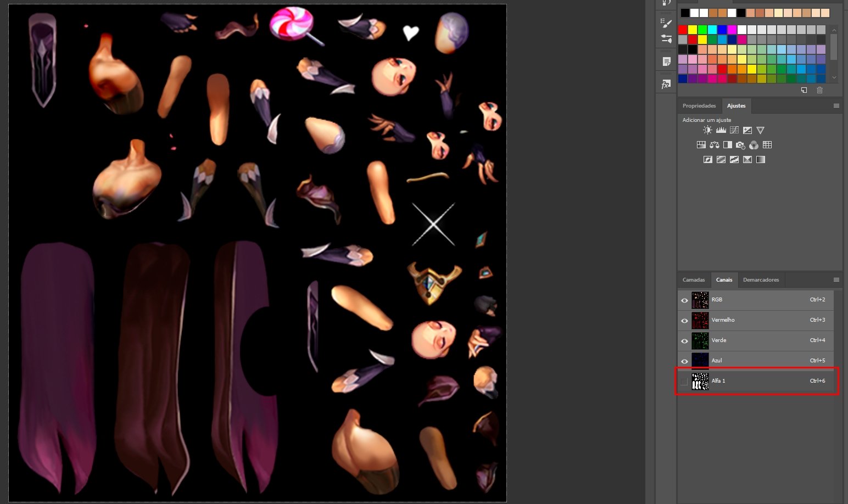Click the RGB channel name
This screenshot has height=504, width=848.
click(717, 300)
